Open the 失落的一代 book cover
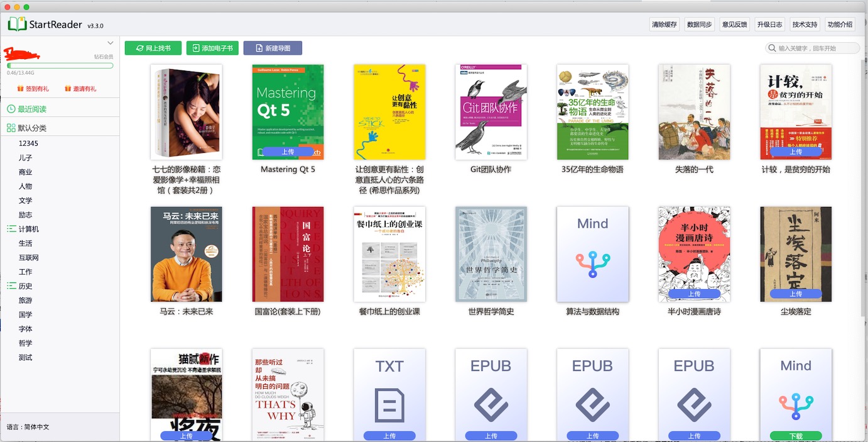This screenshot has height=442, width=868. [694, 112]
